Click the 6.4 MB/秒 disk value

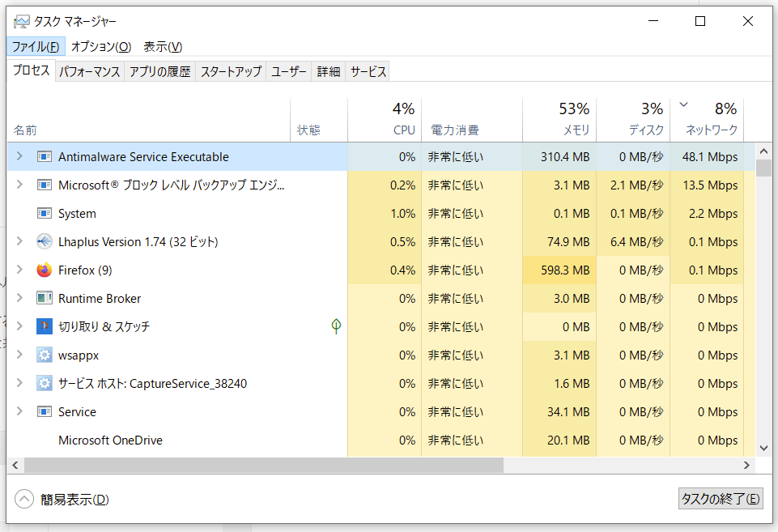click(x=636, y=241)
